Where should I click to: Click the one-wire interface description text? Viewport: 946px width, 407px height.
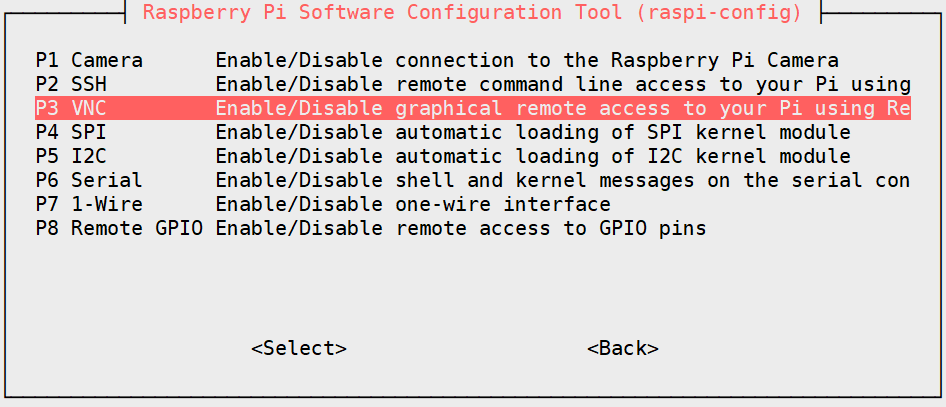click(x=413, y=204)
